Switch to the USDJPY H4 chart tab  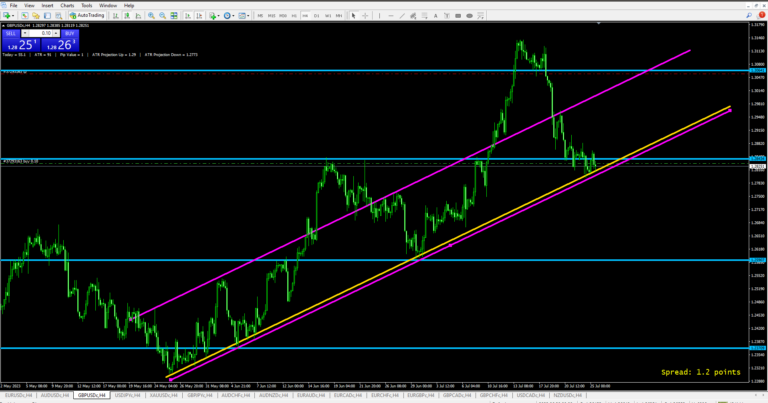[127, 396]
